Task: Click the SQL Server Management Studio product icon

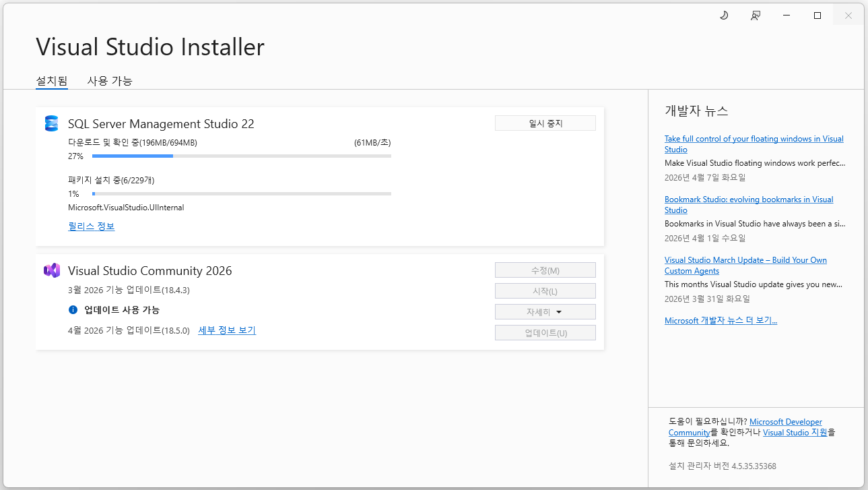Action: (x=52, y=123)
